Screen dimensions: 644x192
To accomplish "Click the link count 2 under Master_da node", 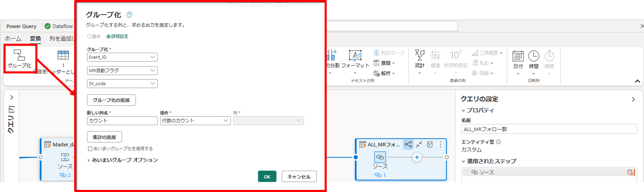I will click(x=65, y=175).
